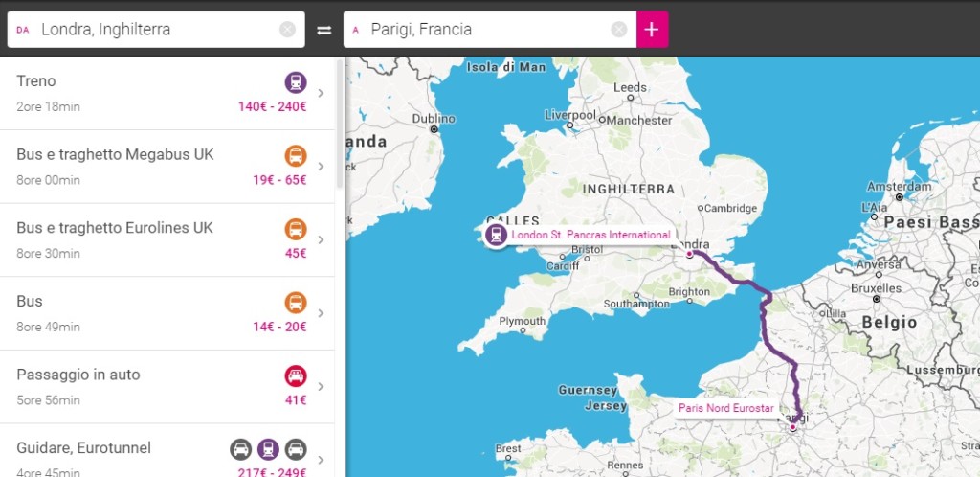Add another destination with pink plus button

click(652, 30)
